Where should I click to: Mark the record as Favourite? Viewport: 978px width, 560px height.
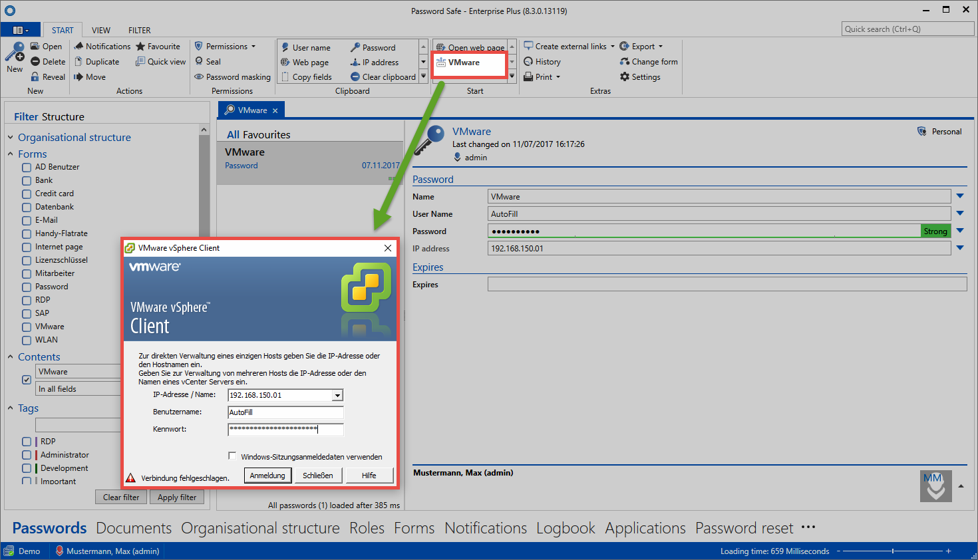(x=158, y=47)
